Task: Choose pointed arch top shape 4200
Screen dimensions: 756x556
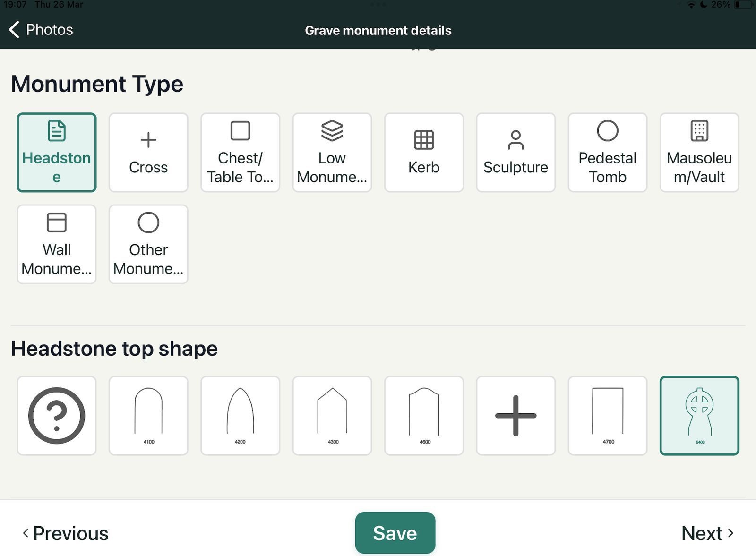Action: (240, 416)
